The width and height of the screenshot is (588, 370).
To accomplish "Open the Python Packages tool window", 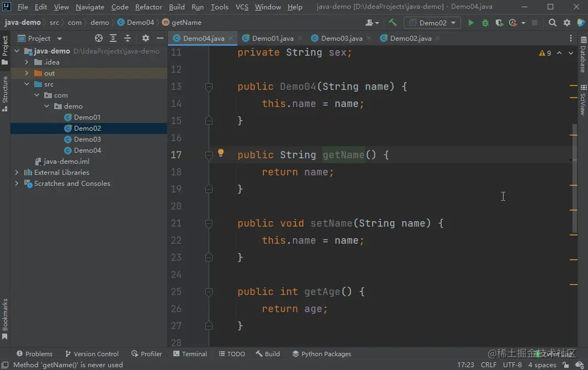I will 322,354.
